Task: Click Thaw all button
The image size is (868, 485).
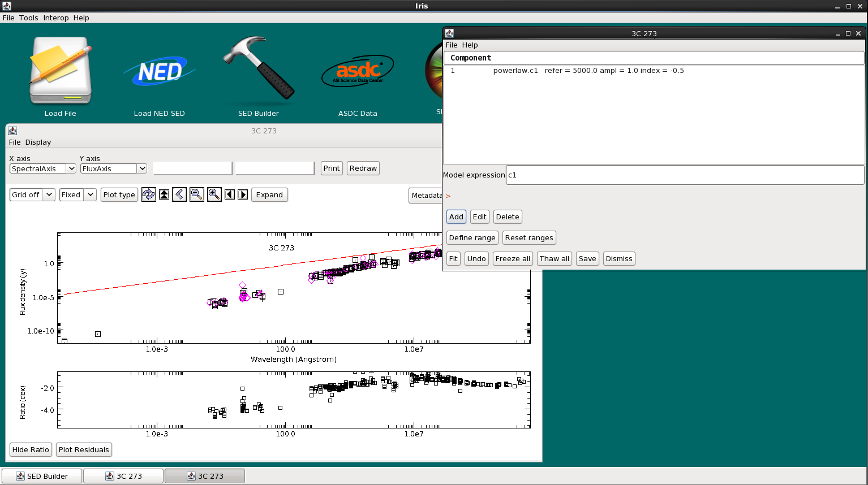Action: pos(555,258)
